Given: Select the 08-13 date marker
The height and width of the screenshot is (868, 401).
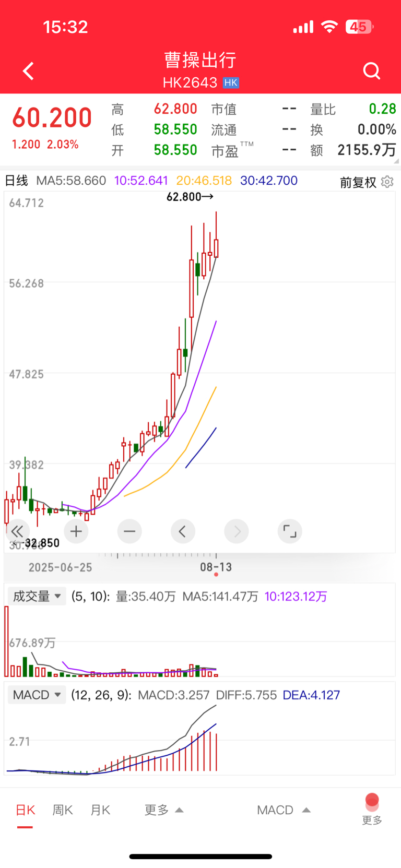Looking at the screenshot, I should click(216, 567).
